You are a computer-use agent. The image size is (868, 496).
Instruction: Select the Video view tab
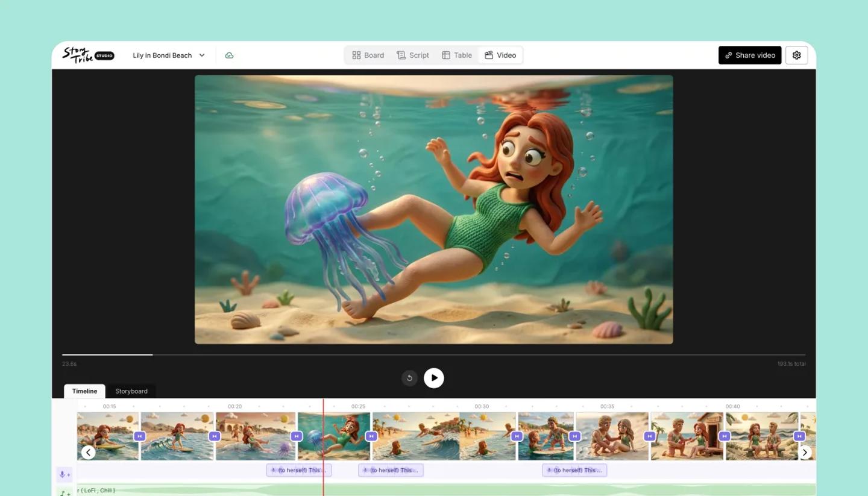click(x=500, y=55)
